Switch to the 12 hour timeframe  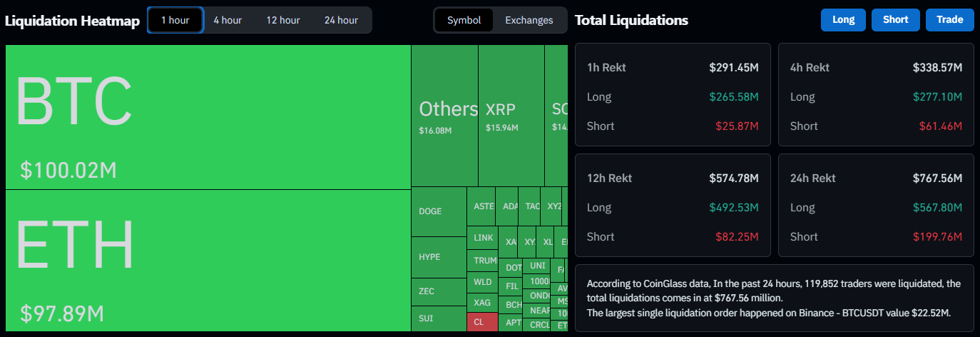pyautogui.click(x=283, y=20)
